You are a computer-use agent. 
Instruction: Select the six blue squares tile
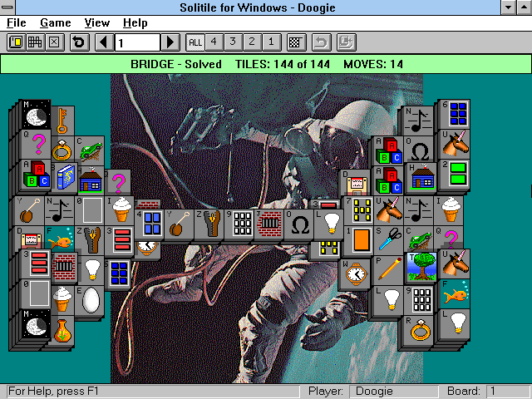coord(456,115)
